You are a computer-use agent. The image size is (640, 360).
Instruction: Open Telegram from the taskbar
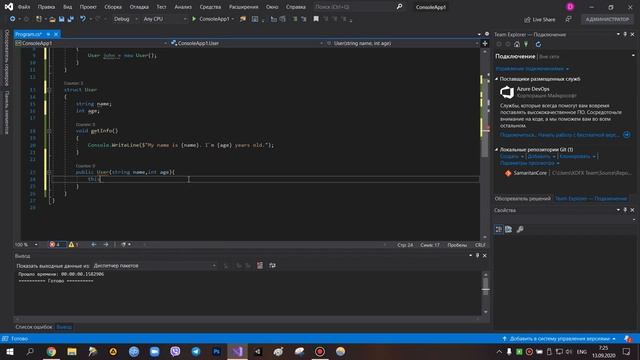196,351
